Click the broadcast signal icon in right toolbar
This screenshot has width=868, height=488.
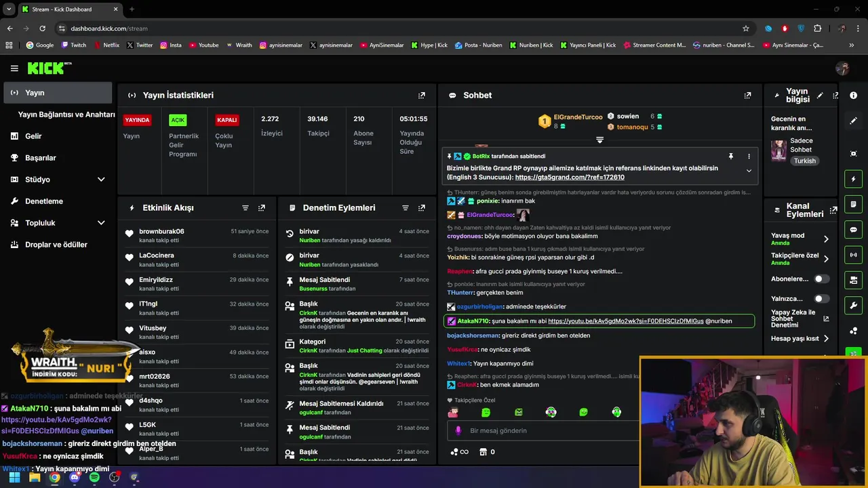point(854,255)
